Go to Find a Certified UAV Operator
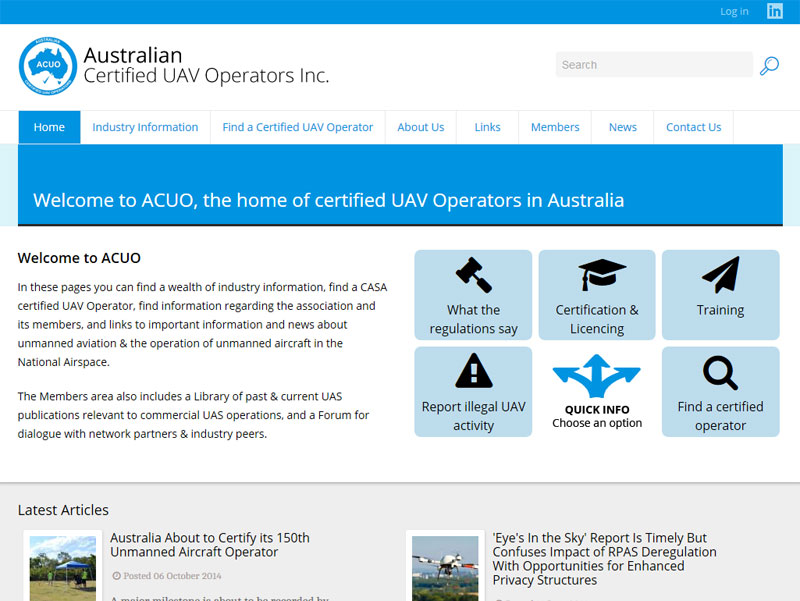 (x=297, y=127)
